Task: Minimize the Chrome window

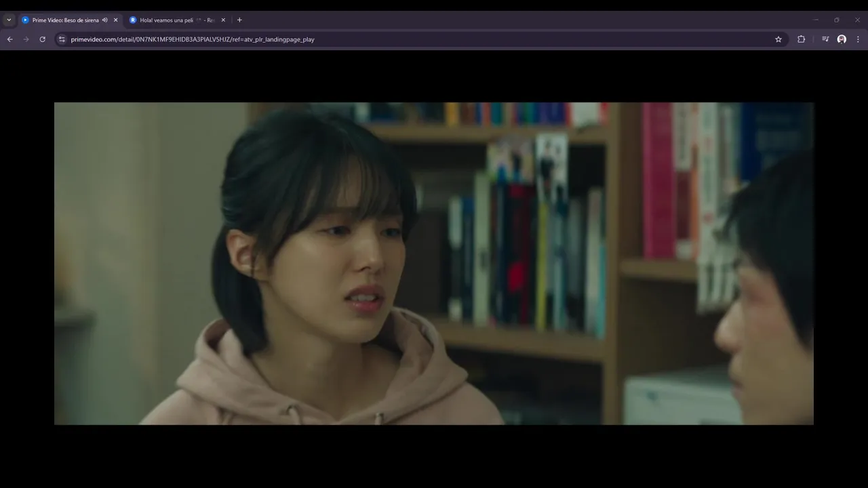Action: pos(816,20)
